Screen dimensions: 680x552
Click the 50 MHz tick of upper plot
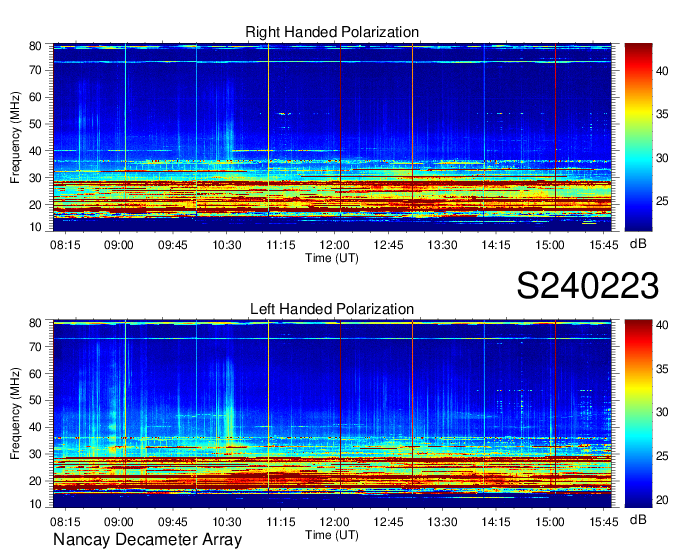[35, 124]
